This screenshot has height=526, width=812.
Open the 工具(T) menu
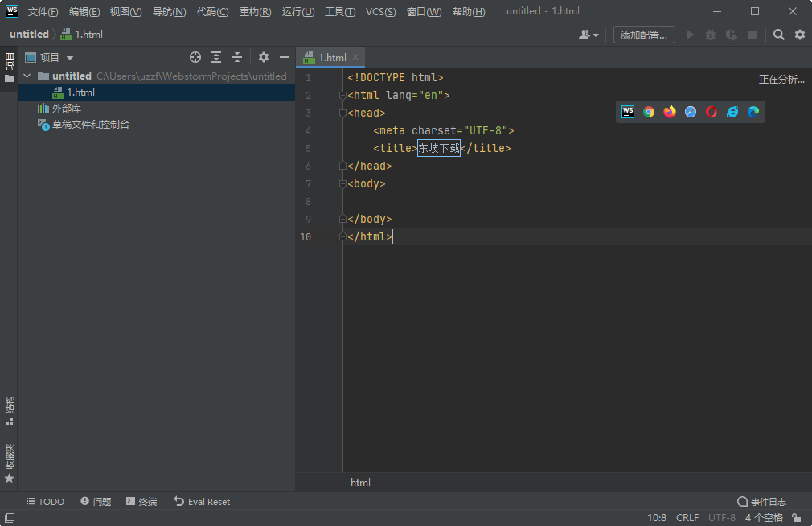[x=340, y=12]
